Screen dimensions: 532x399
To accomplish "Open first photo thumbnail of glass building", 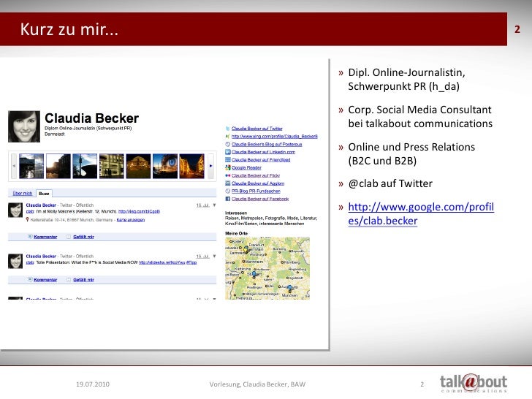I will coord(31,166).
